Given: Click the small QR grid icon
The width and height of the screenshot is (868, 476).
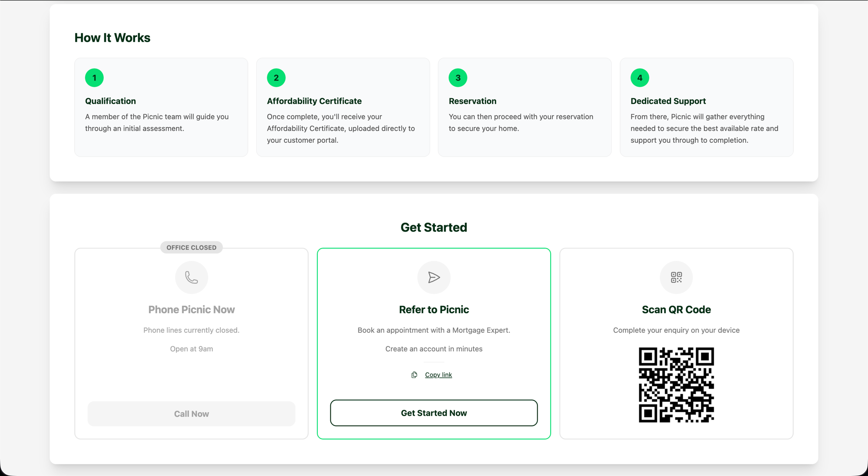Looking at the screenshot, I should 676,277.
